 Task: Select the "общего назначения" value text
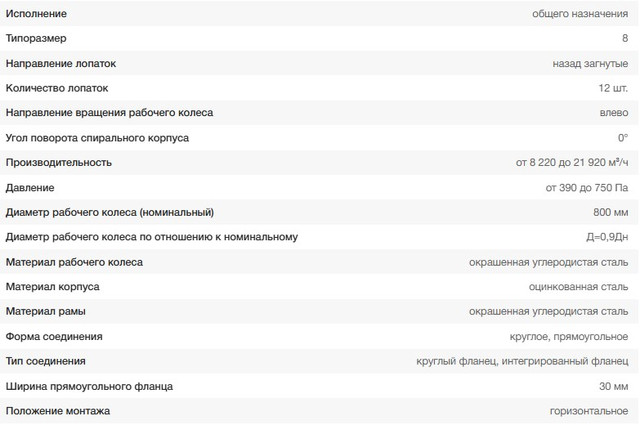[580, 14]
